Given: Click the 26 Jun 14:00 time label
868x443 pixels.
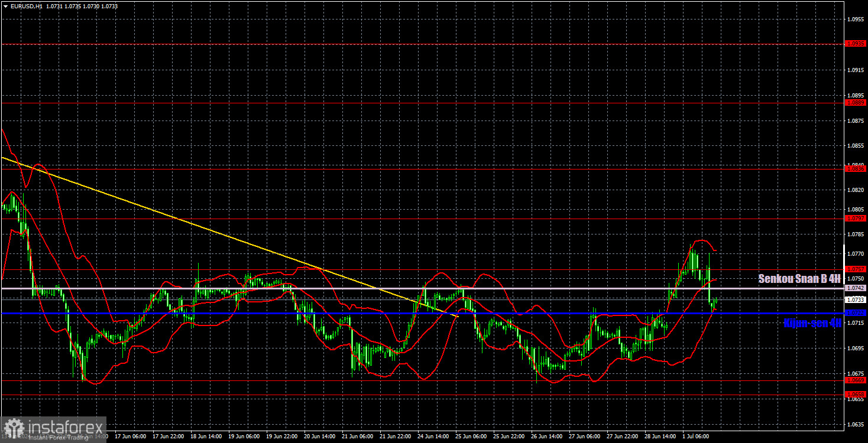Looking at the screenshot, I should [547, 437].
